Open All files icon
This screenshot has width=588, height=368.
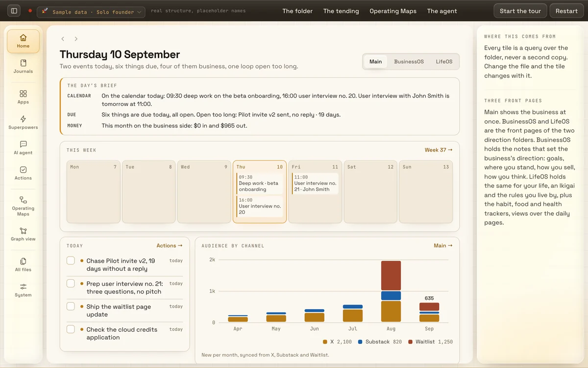(x=23, y=265)
